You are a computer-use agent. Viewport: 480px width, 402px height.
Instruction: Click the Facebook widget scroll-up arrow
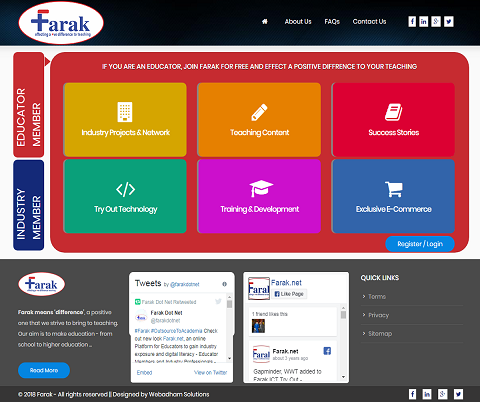tap(343, 308)
